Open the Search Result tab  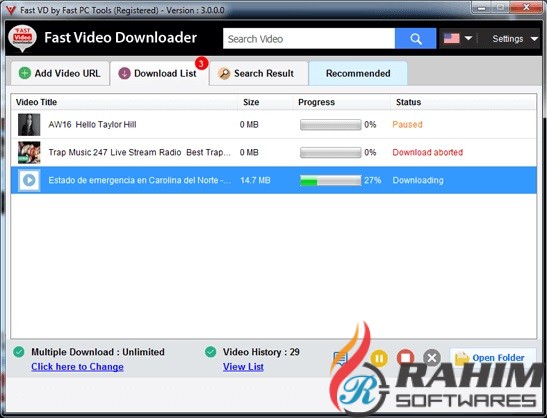(258, 73)
